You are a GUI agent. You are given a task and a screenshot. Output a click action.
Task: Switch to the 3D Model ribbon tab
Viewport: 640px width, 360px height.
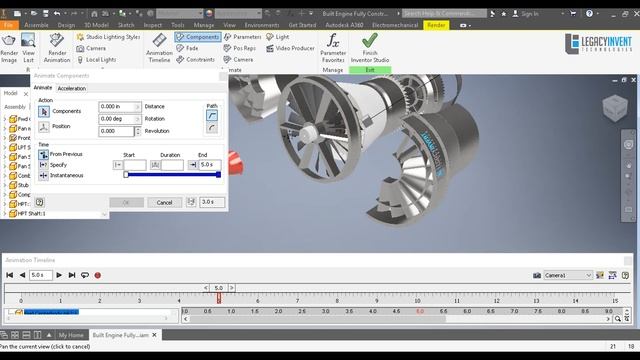point(96,25)
